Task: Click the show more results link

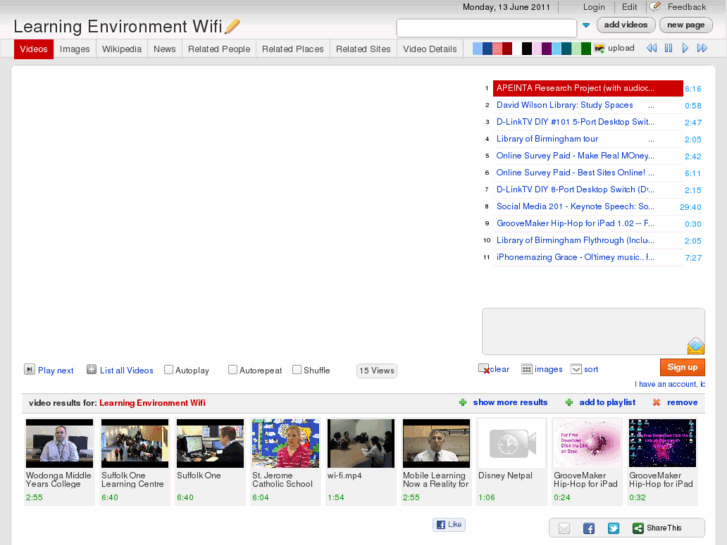Action: pyautogui.click(x=510, y=402)
